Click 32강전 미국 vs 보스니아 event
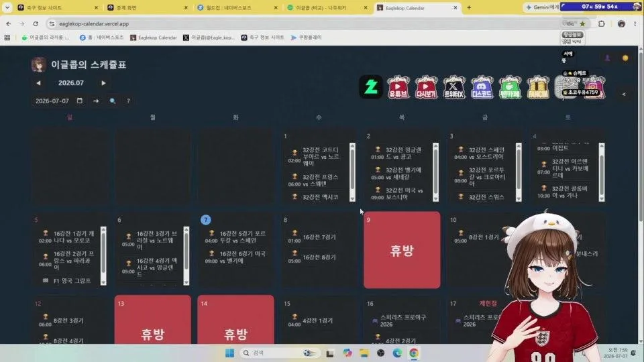The width and height of the screenshot is (644, 362). pos(398,193)
